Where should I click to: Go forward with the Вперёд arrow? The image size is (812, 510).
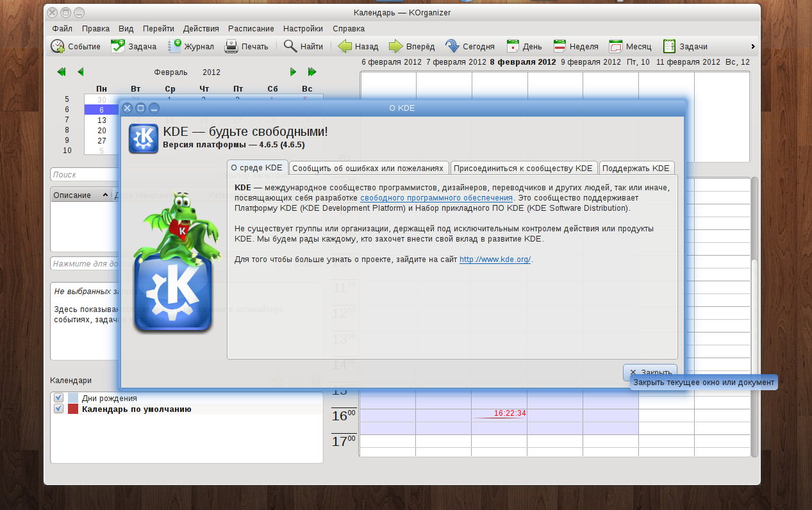(395, 46)
